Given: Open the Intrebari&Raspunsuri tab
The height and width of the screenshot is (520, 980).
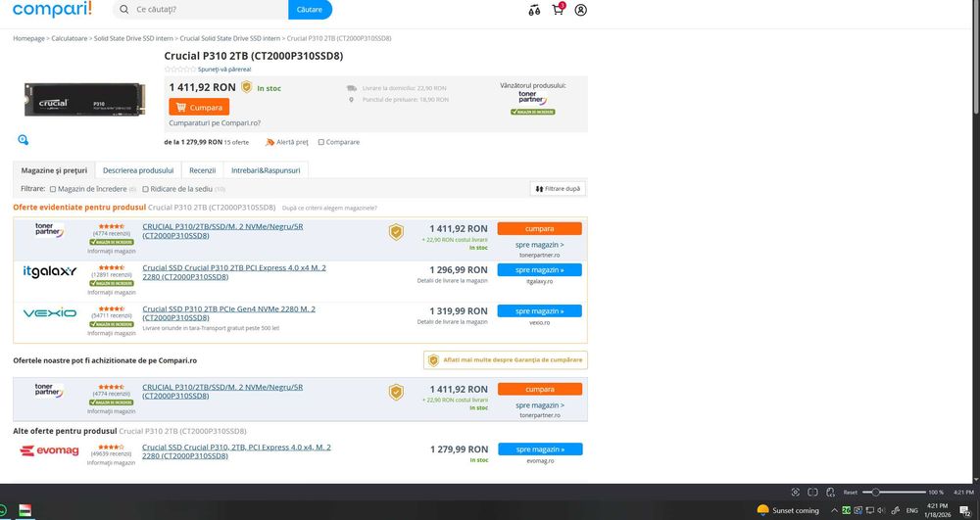Looking at the screenshot, I should click(x=266, y=170).
